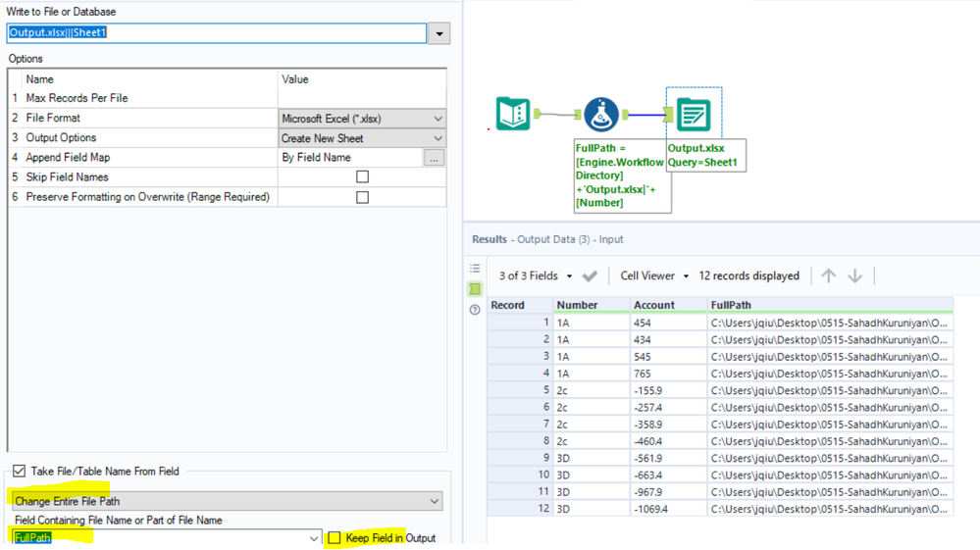Click the Output Options option name

pos(61,138)
